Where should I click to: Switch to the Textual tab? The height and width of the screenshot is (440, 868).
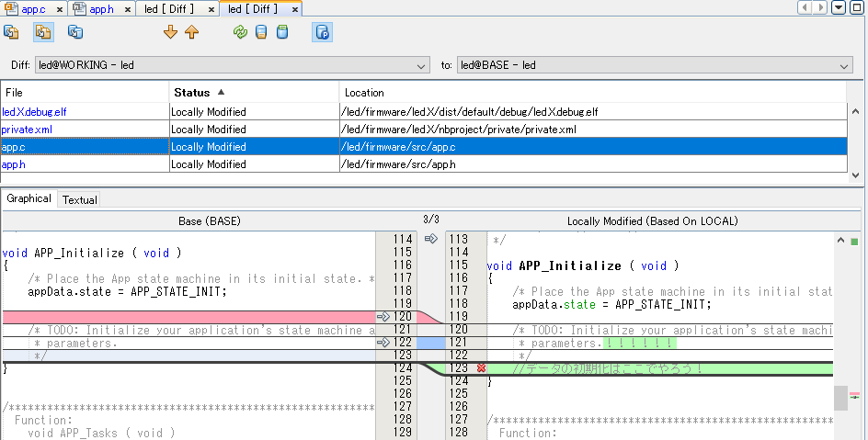[79, 199]
